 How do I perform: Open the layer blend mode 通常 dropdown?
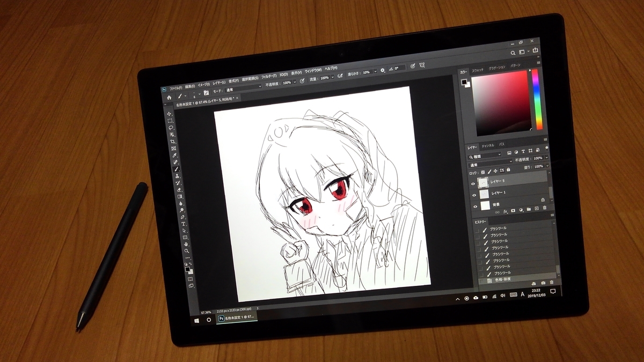(x=490, y=165)
